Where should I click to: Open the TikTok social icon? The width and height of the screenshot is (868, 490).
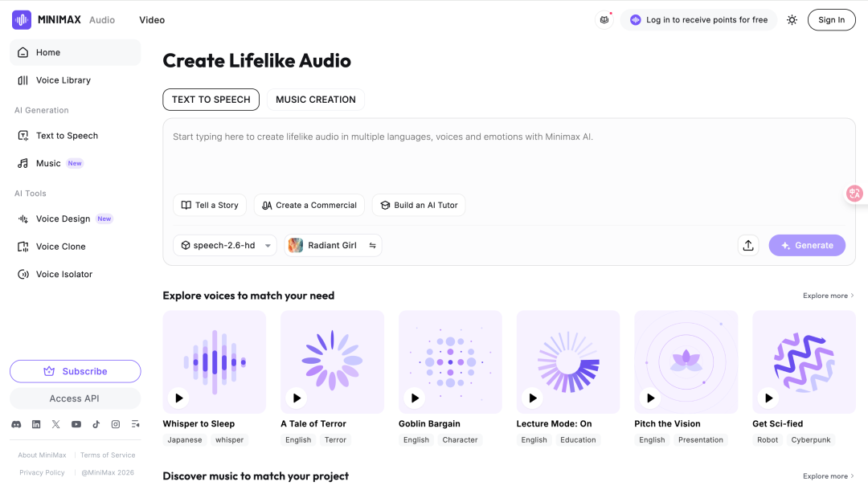click(x=96, y=424)
